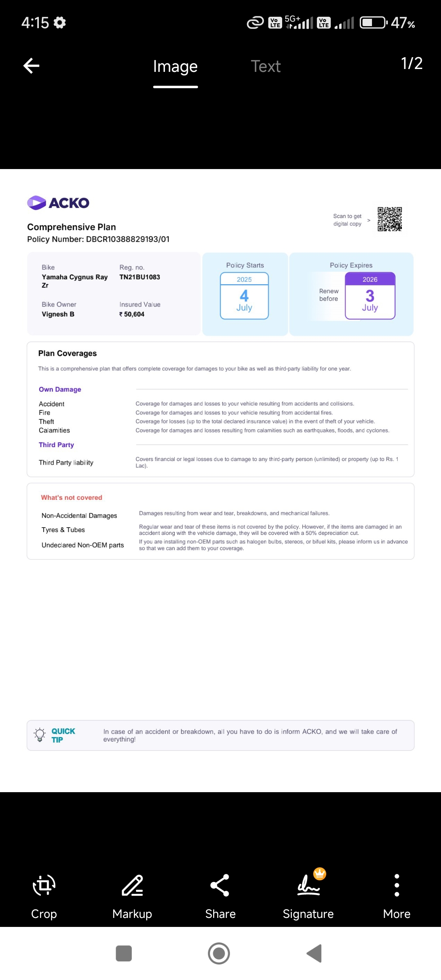Open the More options menu
Image resolution: width=441 pixels, height=980 pixels.
(396, 896)
